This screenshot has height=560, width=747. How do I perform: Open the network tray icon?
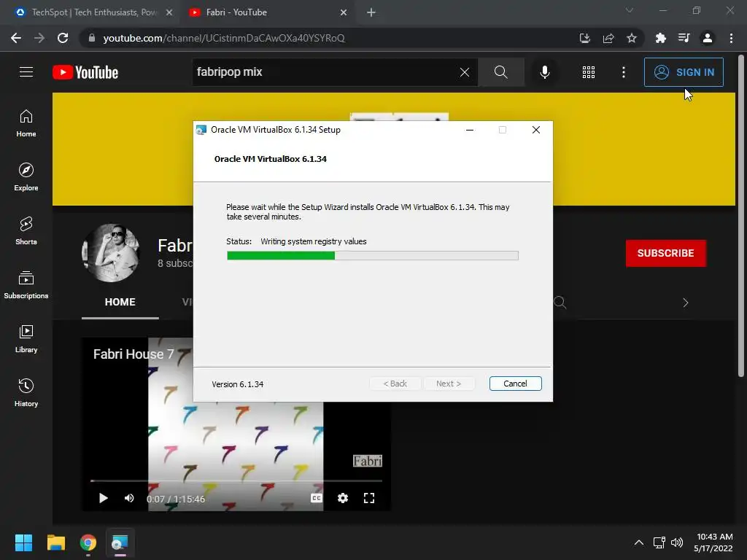click(659, 542)
